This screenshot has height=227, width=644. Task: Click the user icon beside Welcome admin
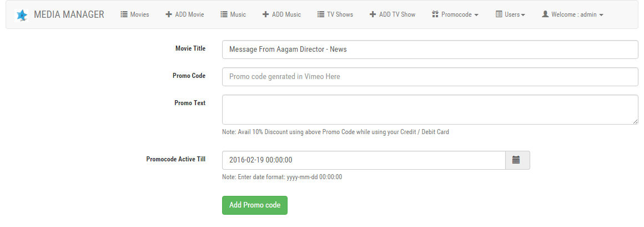(545, 14)
